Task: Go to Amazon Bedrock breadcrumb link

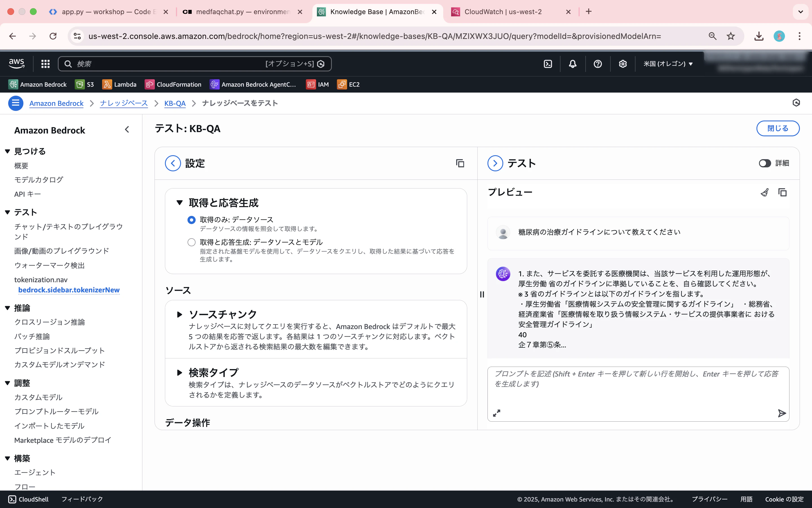Action: coord(56,103)
